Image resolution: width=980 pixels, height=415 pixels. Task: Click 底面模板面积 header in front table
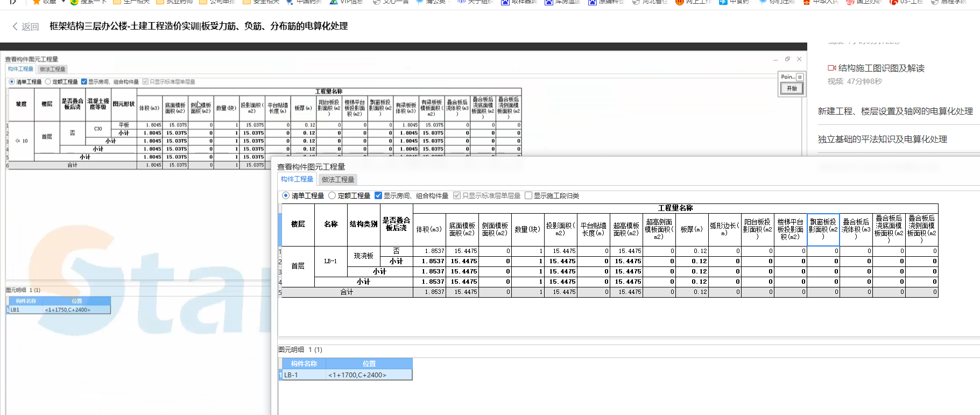(462, 229)
